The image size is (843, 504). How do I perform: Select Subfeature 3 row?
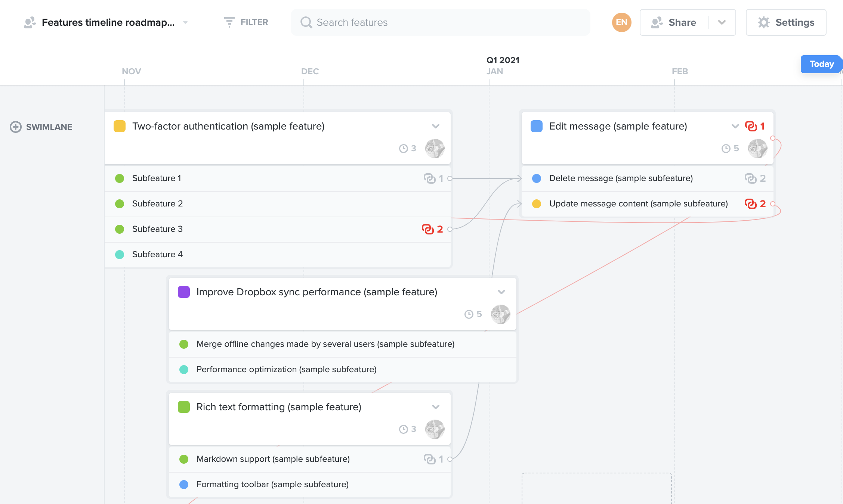[x=277, y=229]
